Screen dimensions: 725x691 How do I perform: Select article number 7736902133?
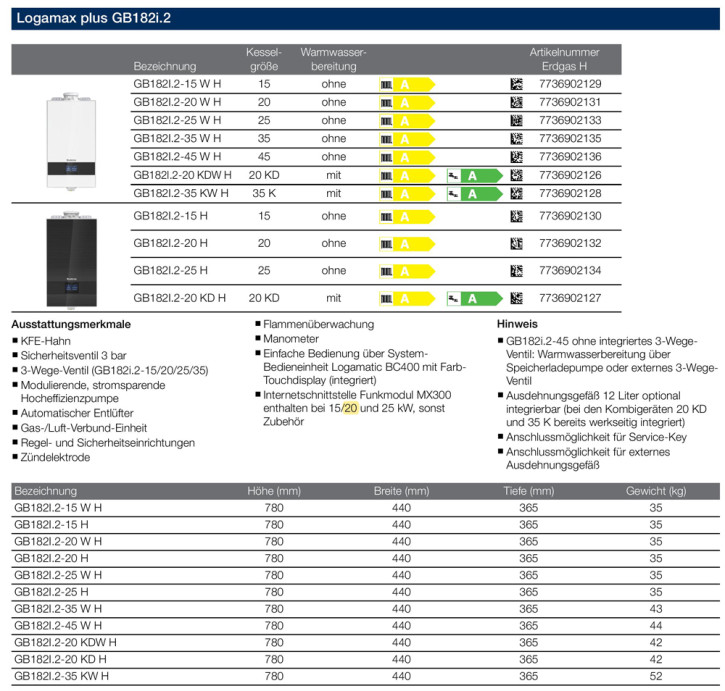pyautogui.click(x=570, y=121)
